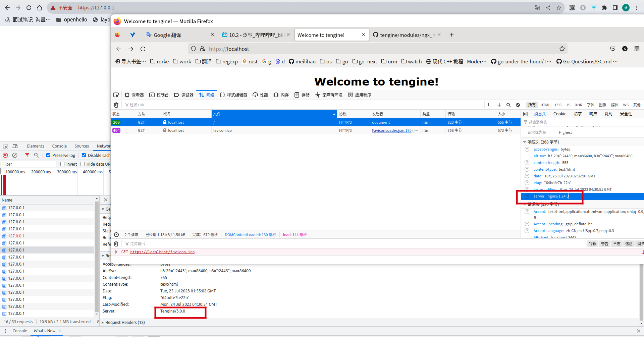Open the network request search icon
Viewport: 644px width, 337px height.
[508, 105]
